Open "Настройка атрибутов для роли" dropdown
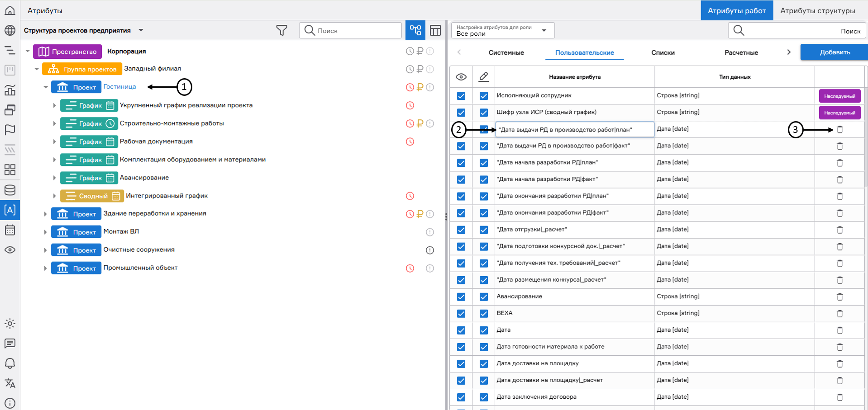This screenshot has width=868, height=410. [502, 30]
